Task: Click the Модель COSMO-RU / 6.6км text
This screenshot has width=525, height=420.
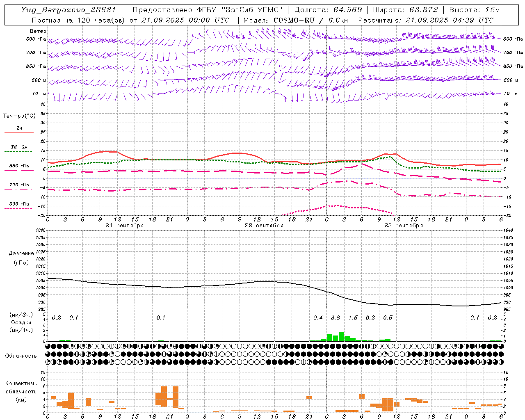Action: click(x=295, y=20)
